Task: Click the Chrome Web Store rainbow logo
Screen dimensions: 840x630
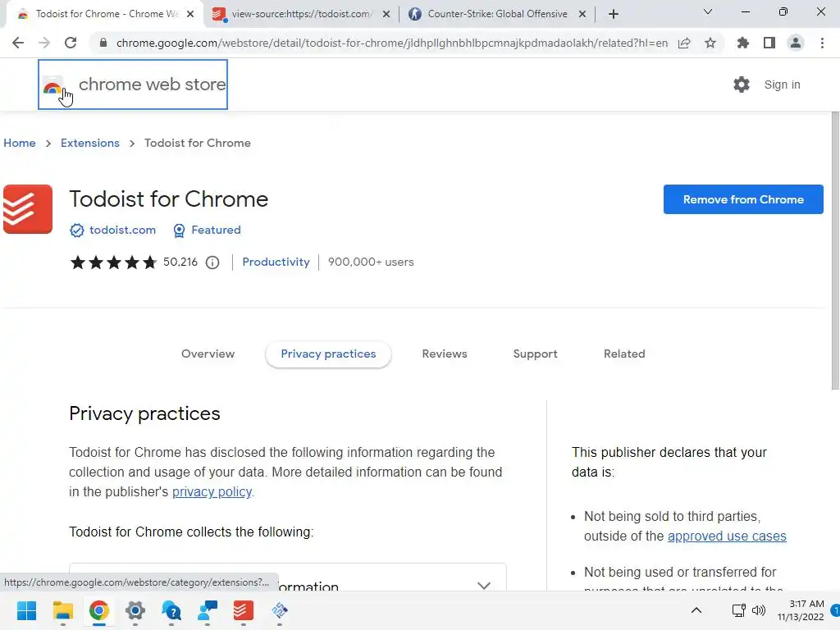Action: [52, 85]
